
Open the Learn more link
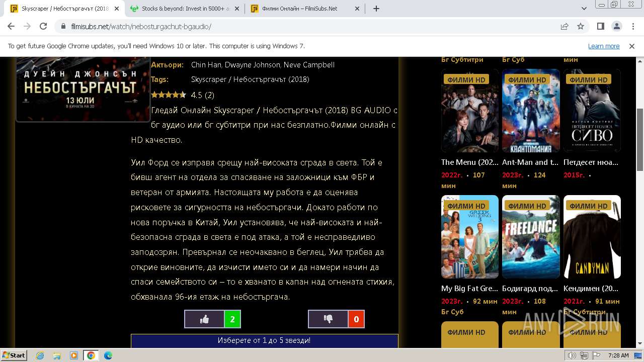click(604, 46)
